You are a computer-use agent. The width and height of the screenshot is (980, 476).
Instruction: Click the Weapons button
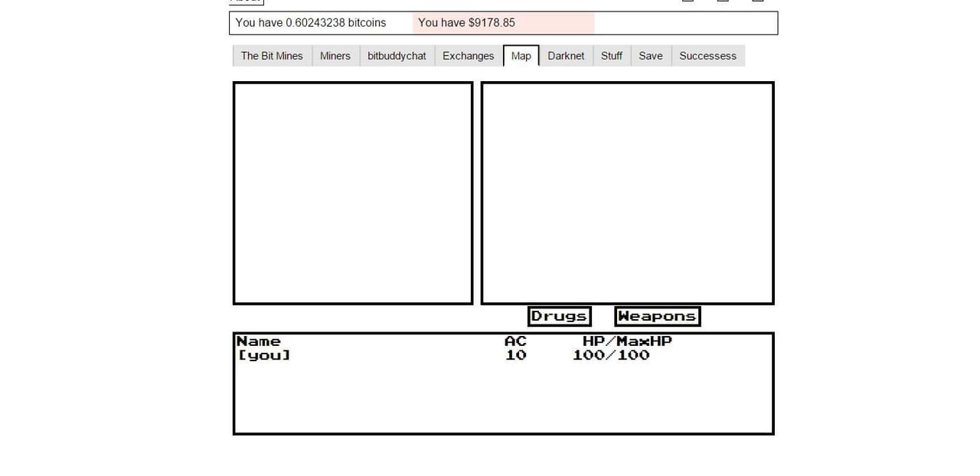coord(657,316)
